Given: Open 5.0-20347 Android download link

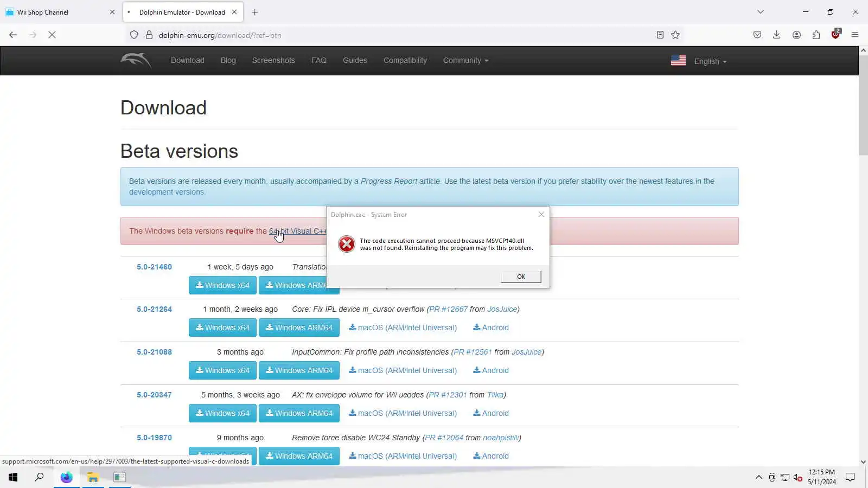Looking at the screenshot, I should coord(491,413).
